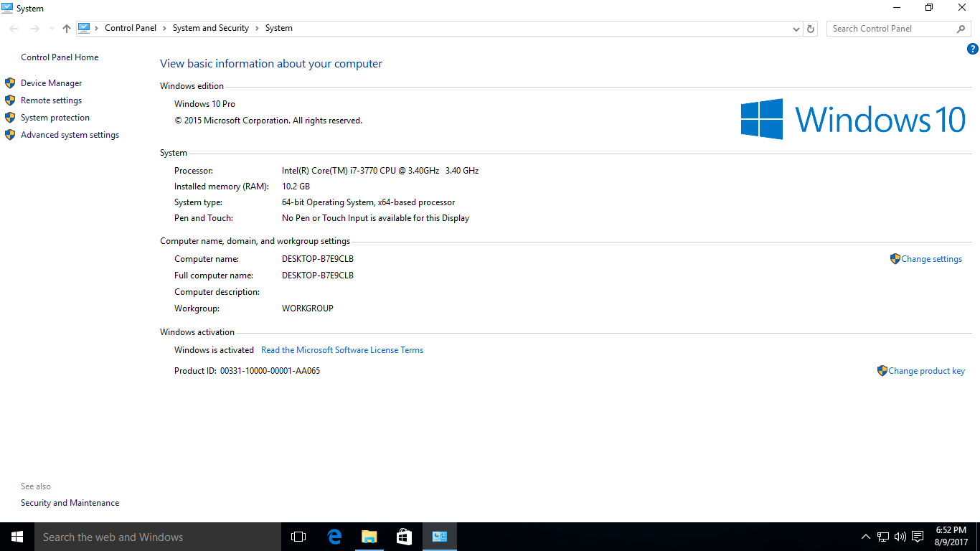This screenshot has height=551, width=980.
Task: Open the Action Center notifications icon
Action: [918, 537]
